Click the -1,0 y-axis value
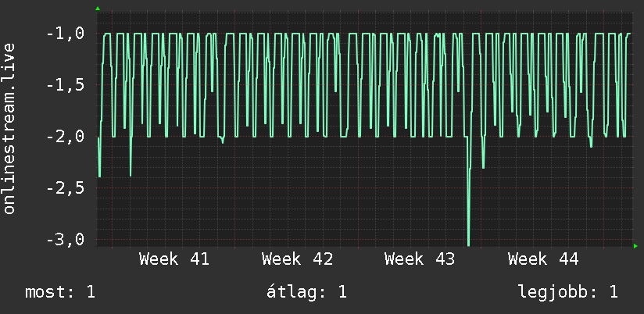This screenshot has height=314, width=644. point(66,34)
